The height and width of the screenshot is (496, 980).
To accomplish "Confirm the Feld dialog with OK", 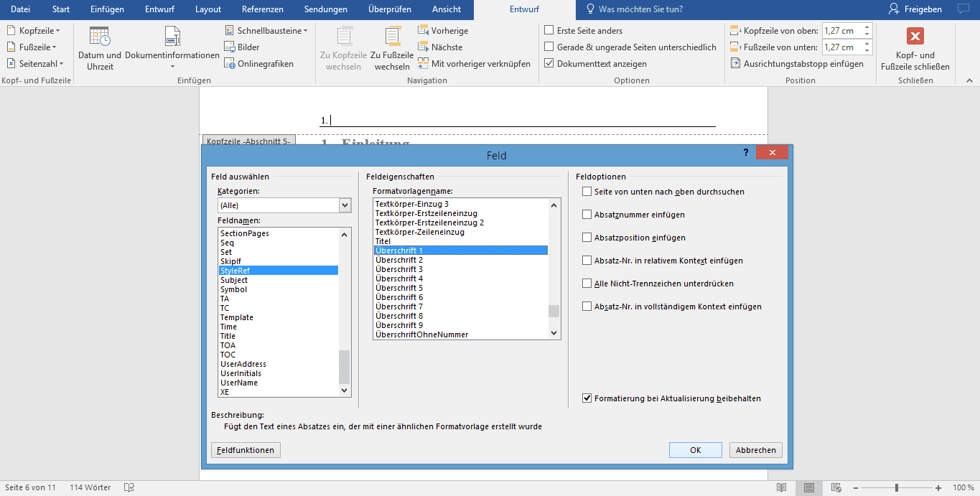I will point(695,450).
